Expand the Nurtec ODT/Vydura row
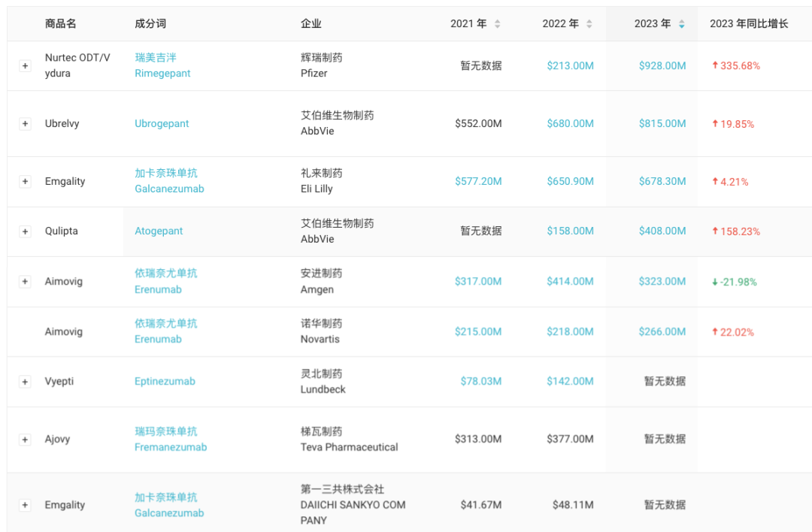This screenshot has height=532, width=812. [x=25, y=65]
